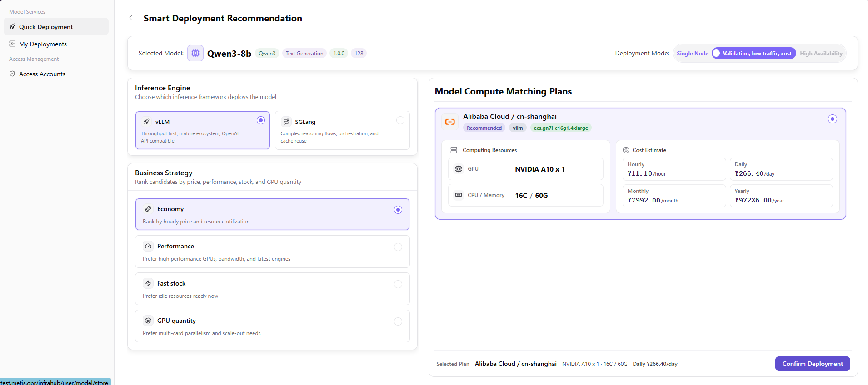868x385 pixels.
Task: Click the Model Compute Matching Plans heading
Action: pyautogui.click(x=503, y=91)
